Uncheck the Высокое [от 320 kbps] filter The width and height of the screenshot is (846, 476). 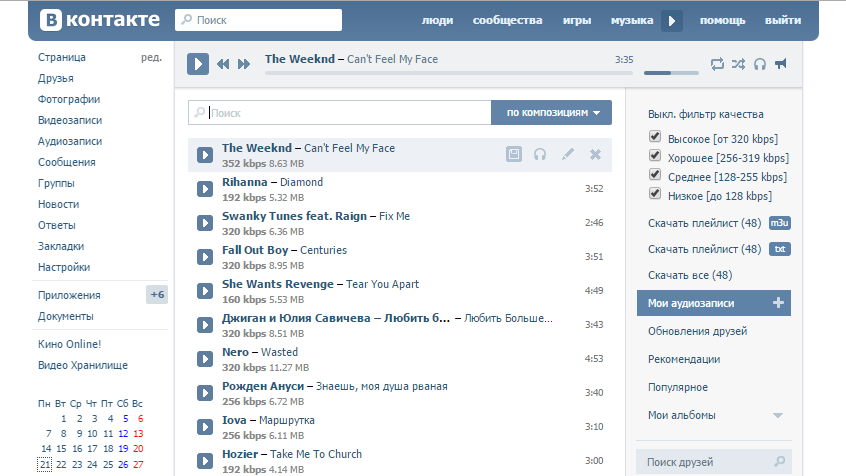click(x=655, y=137)
